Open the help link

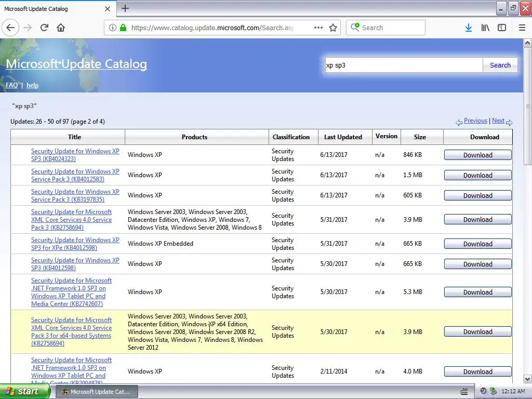click(33, 85)
